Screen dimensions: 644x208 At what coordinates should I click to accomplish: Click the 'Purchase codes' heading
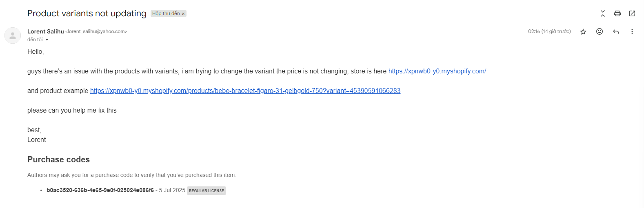58,159
